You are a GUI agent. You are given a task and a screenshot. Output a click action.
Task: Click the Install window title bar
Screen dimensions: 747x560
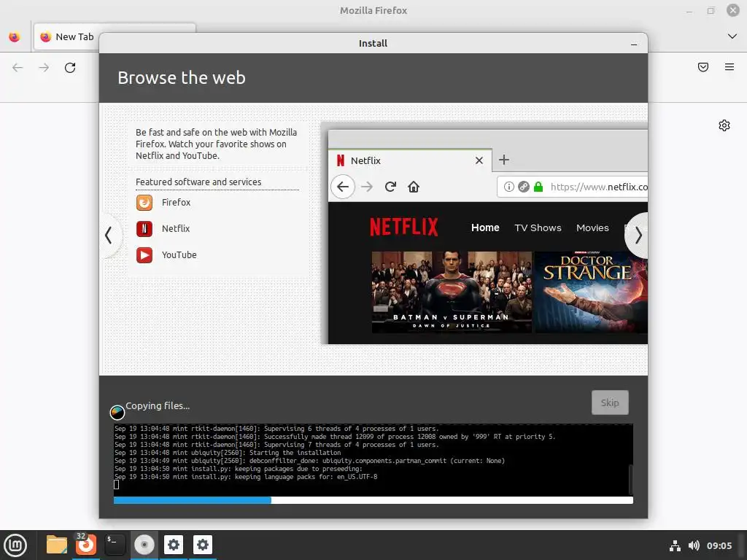373,43
